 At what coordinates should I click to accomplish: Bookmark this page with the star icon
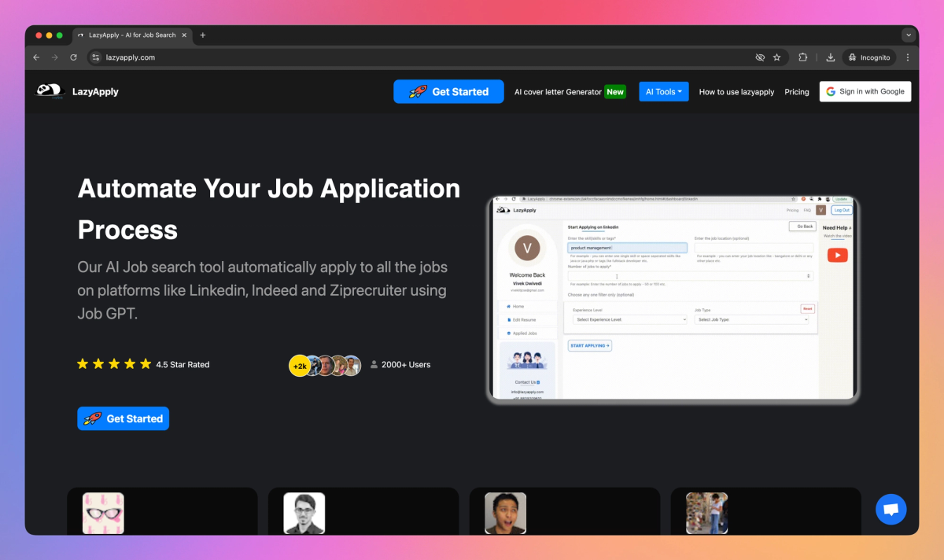(777, 57)
